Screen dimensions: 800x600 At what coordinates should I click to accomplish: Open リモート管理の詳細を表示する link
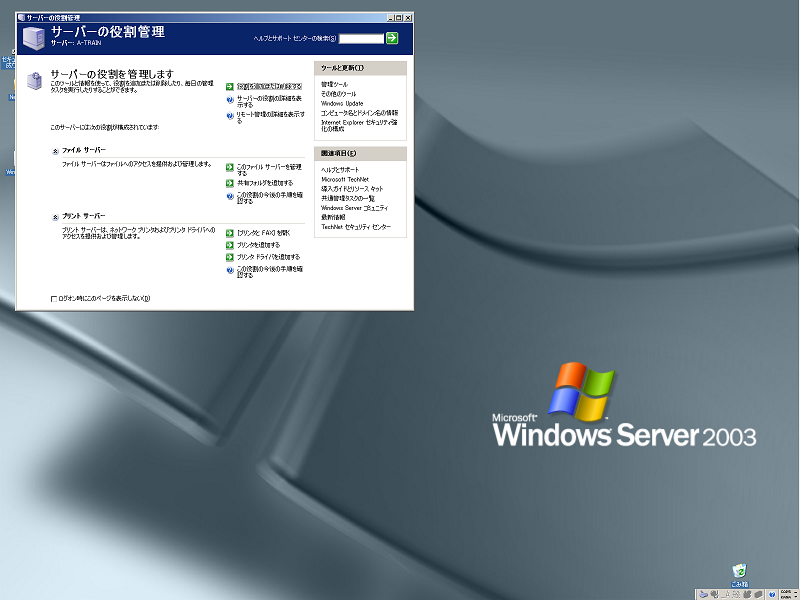[270, 117]
